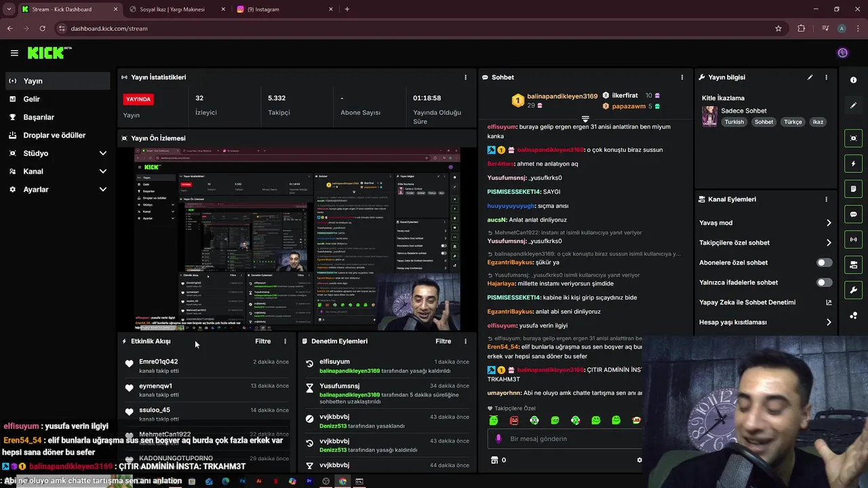868x488 pixels.
Task: Click the purple microphone icon in message box
Action: tap(499, 439)
